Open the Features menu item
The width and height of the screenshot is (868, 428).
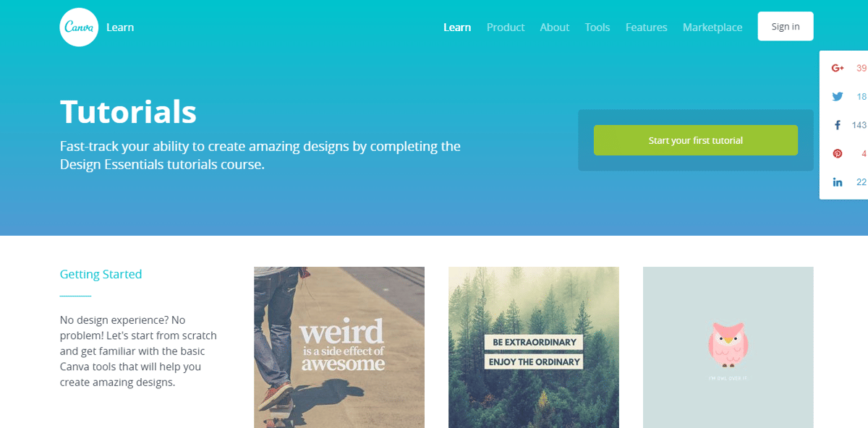(647, 27)
